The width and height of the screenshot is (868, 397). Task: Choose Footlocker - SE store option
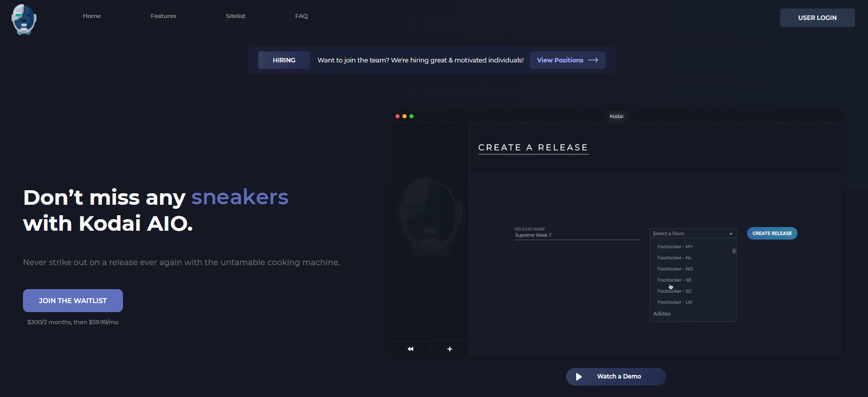pos(674,280)
